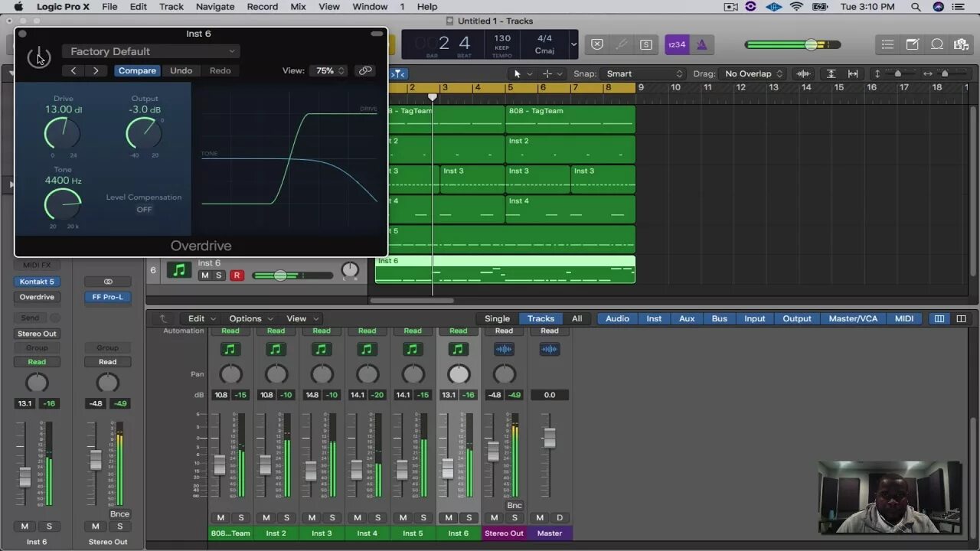
Task: Select the 808 - TagTeam region at bar 5
Action: point(570,119)
